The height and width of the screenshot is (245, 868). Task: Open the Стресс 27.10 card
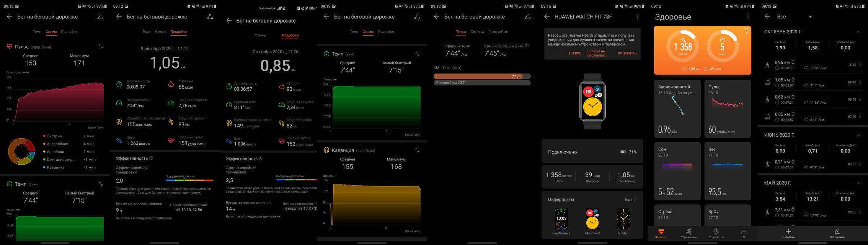pos(677,215)
